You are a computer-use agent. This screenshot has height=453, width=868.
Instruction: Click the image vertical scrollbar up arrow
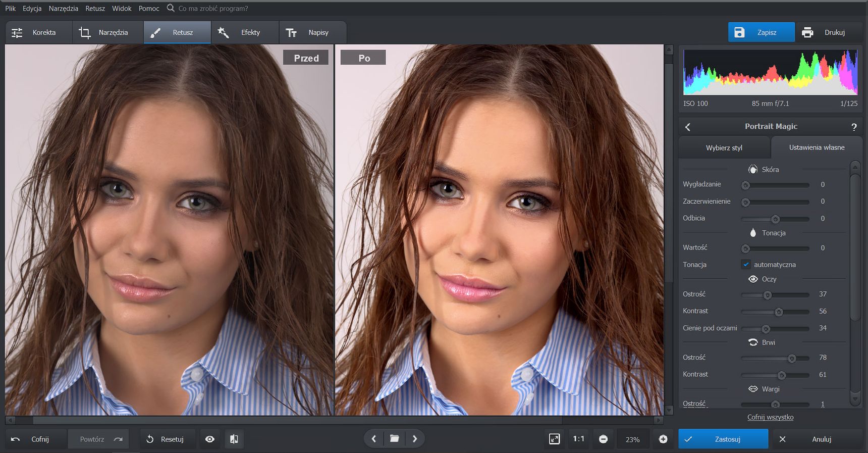[x=669, y=50]
